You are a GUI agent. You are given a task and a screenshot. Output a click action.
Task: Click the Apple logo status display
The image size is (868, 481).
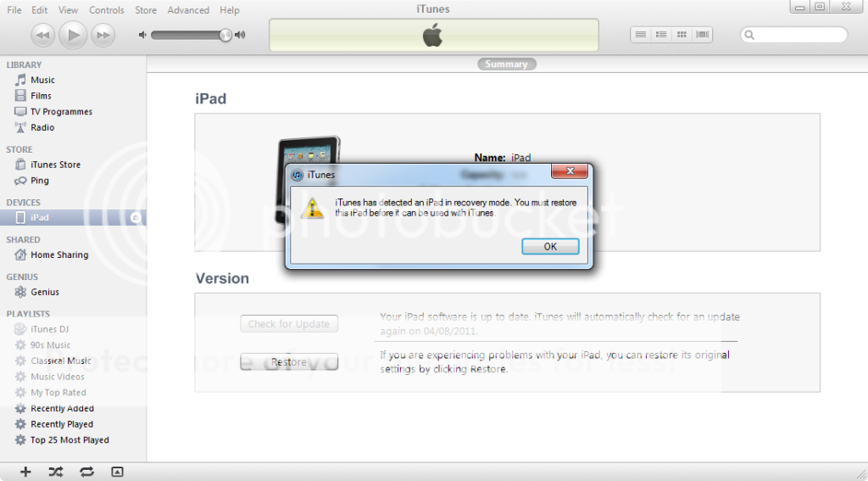434,35
